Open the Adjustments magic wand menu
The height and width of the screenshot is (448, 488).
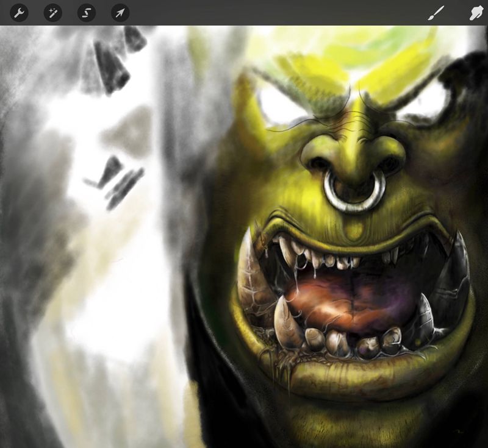coord(53,12)
